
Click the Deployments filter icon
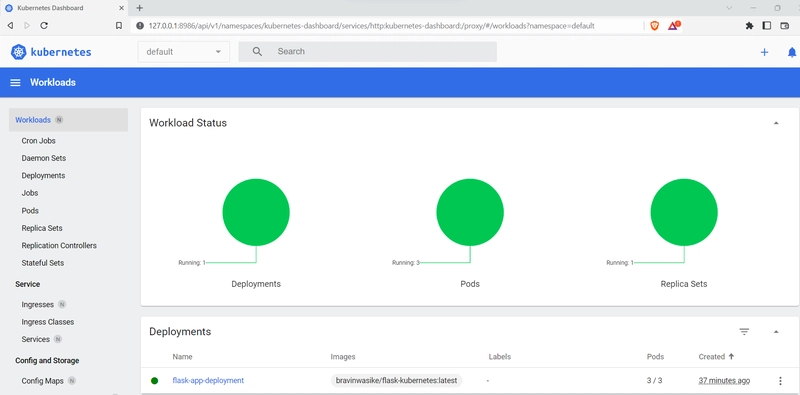tap(744, 332)
